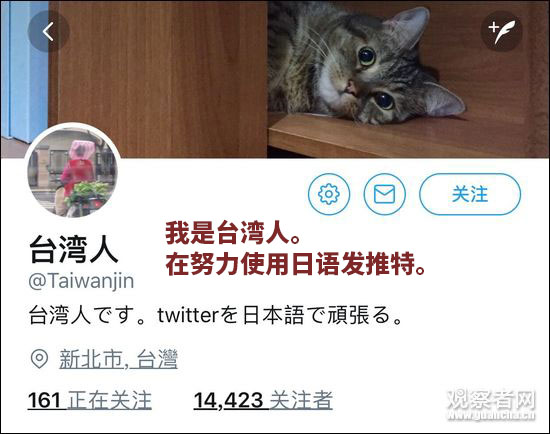Go back using the left chevron
This screenshot has width=550, height=434.
pyautogui.click(x=48, y=32)
